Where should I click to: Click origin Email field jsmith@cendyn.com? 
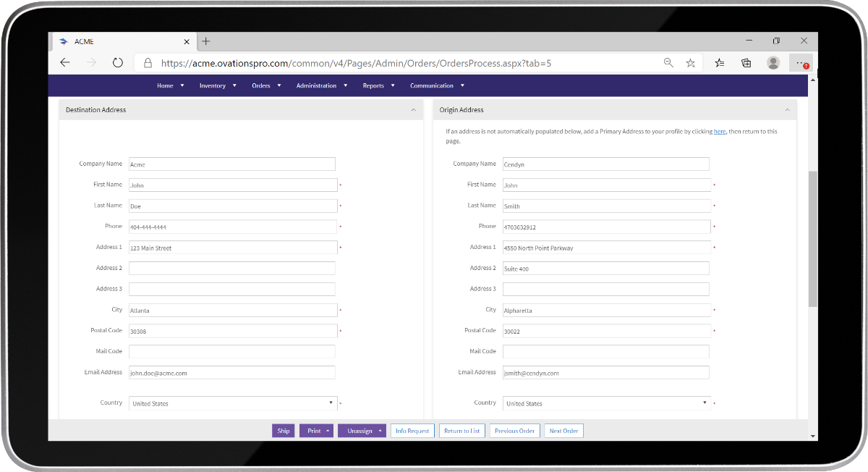point(606,373)
